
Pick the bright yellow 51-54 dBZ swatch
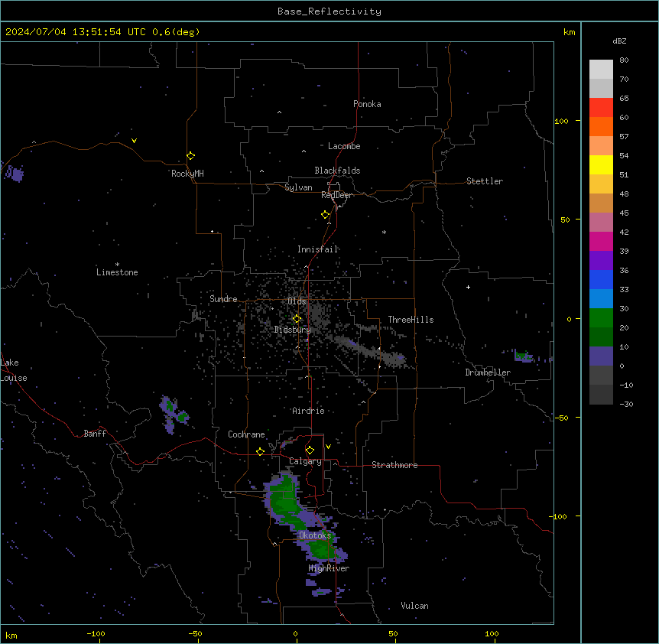pos(601,164)
